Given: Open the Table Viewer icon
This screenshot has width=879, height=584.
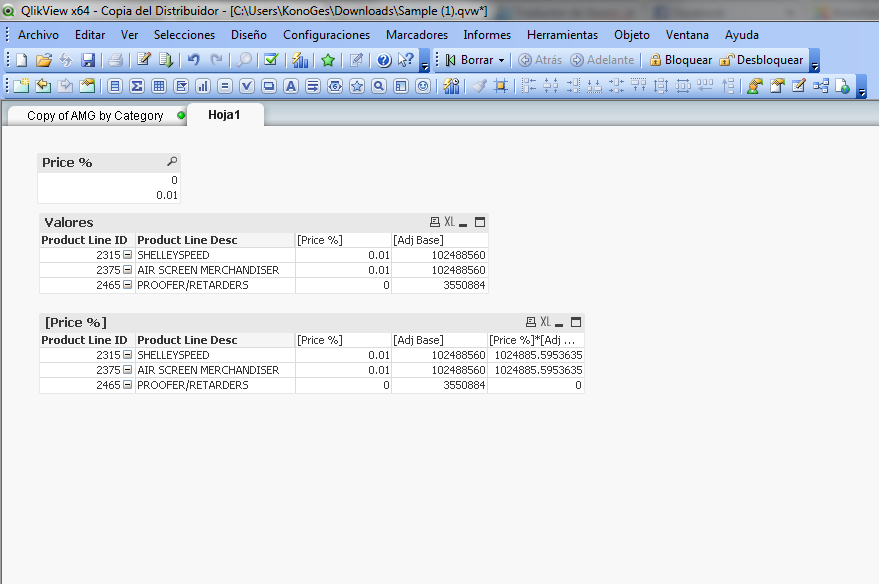Looking at the screenshot, I should click(x=821, y=86).
